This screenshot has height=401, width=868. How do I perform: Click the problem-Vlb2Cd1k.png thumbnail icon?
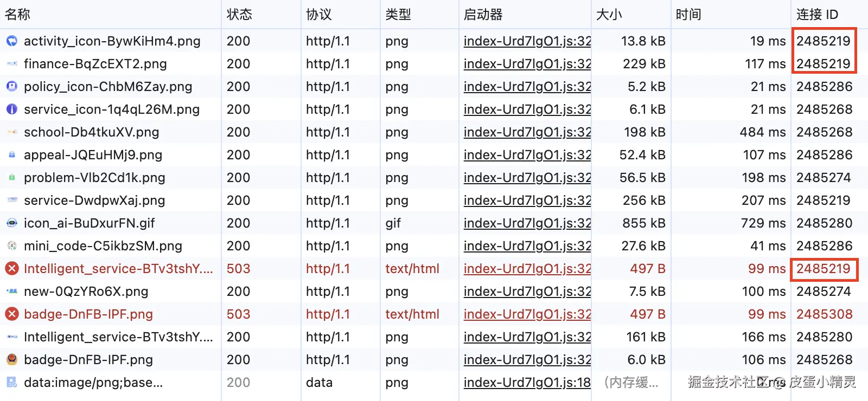pyautogui.click(x=11, y=177)
